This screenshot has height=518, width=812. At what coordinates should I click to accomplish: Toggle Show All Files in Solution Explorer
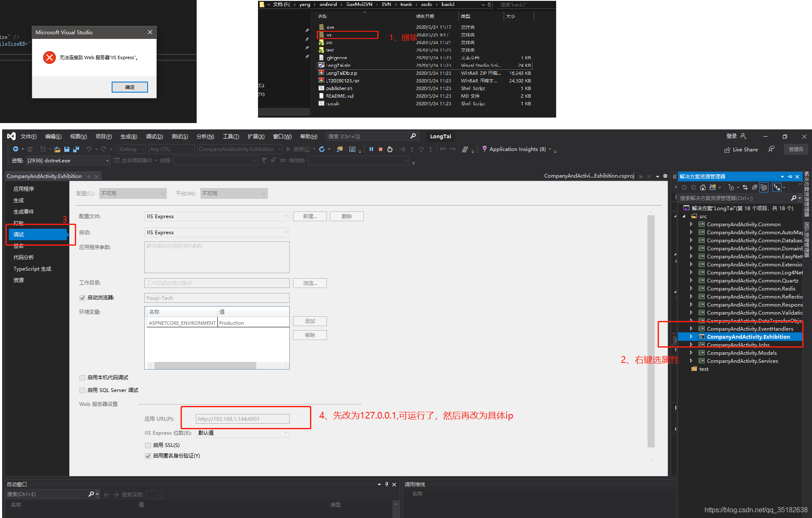[x=764, y=187]
